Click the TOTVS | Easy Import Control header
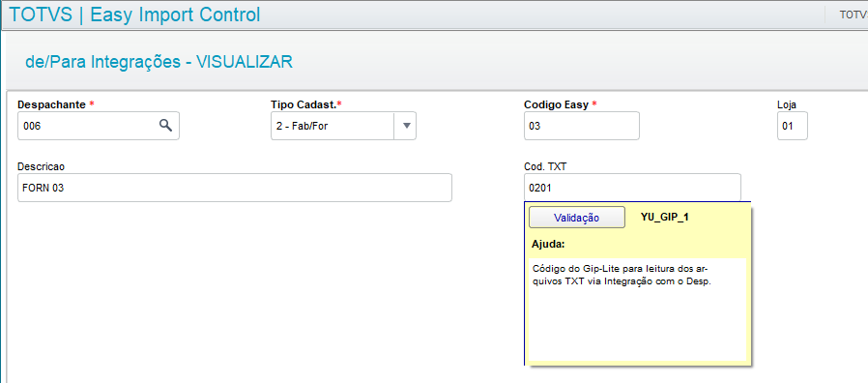 134,15
